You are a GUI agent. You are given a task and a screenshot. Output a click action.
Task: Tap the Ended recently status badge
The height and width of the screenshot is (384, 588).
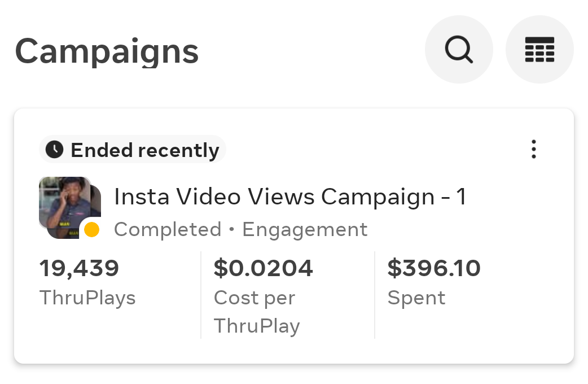[133, 150]
